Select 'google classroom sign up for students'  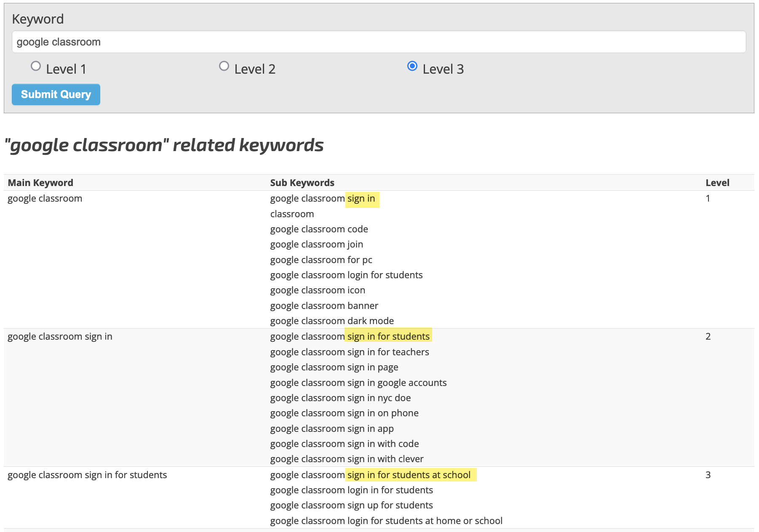(351, 505)
